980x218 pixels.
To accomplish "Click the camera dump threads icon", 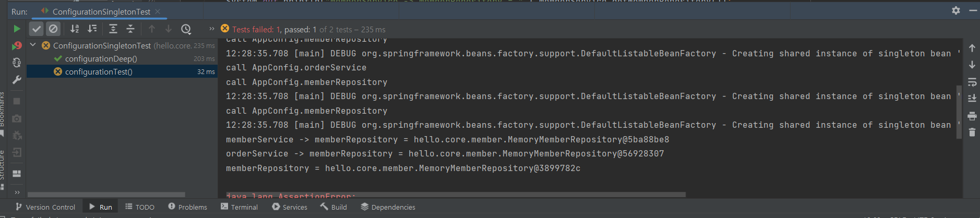I will [x=17, y=118].
